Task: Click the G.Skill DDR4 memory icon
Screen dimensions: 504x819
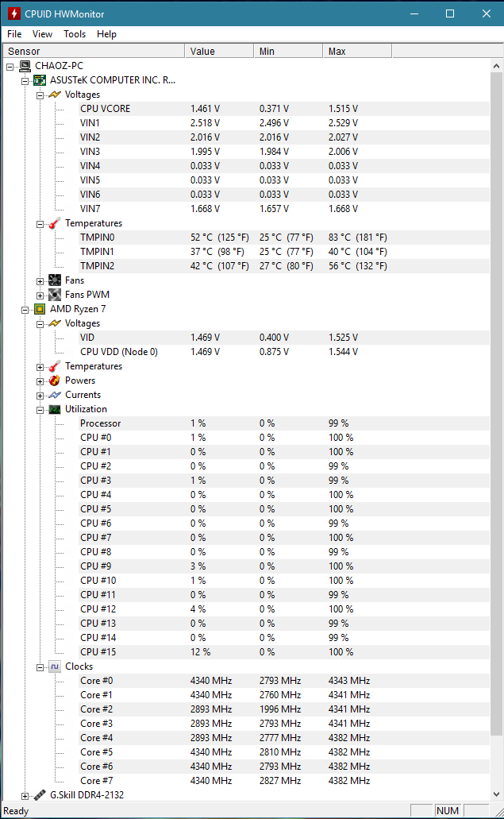Action: pyautogui.click(x=40, y=795)
